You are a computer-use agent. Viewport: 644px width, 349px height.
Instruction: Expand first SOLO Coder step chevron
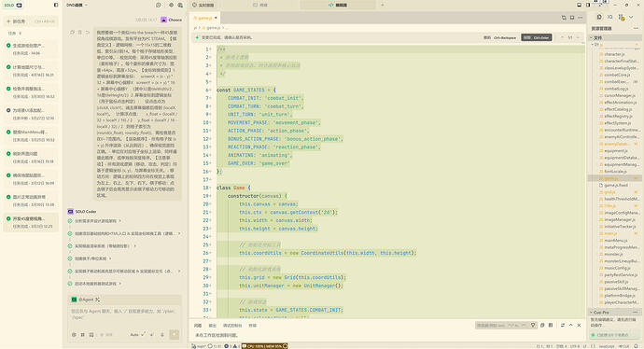click(119, 221)
